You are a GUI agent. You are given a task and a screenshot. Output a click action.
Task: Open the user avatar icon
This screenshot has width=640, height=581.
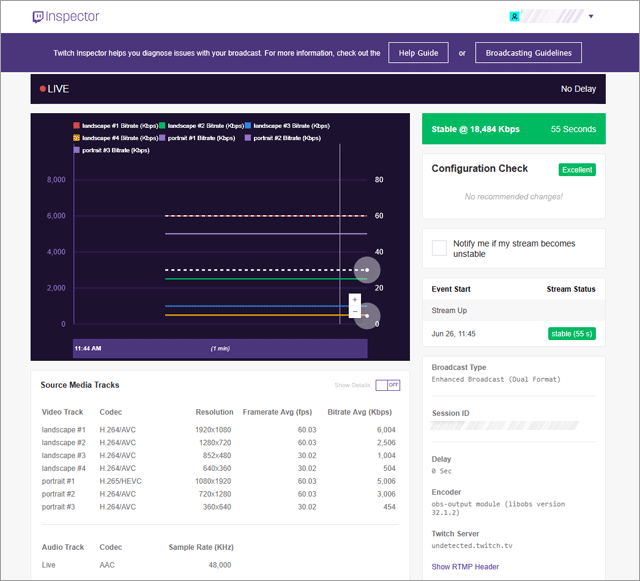tap(514, 16)
